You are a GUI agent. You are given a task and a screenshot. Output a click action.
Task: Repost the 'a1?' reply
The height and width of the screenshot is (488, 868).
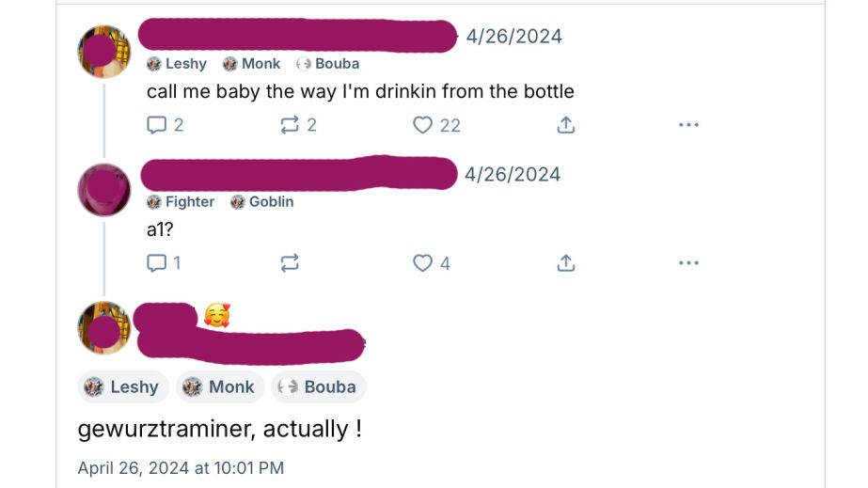coord(290,263)
